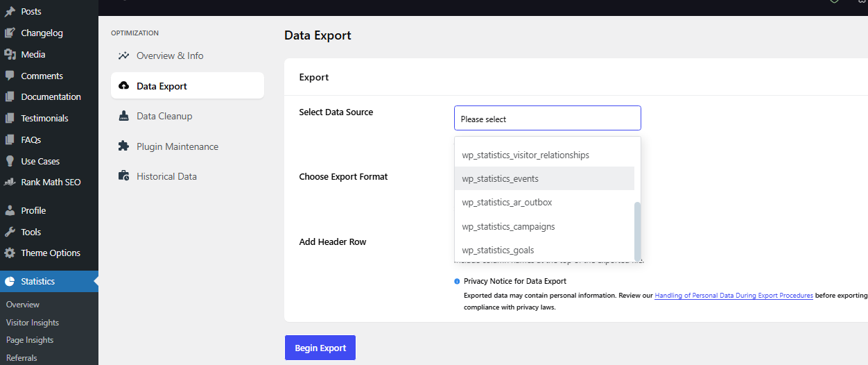Select wp_statistics_campaigns in the dropdown
868x365 pixels.
pyautogui.click(x=508, y=227)
